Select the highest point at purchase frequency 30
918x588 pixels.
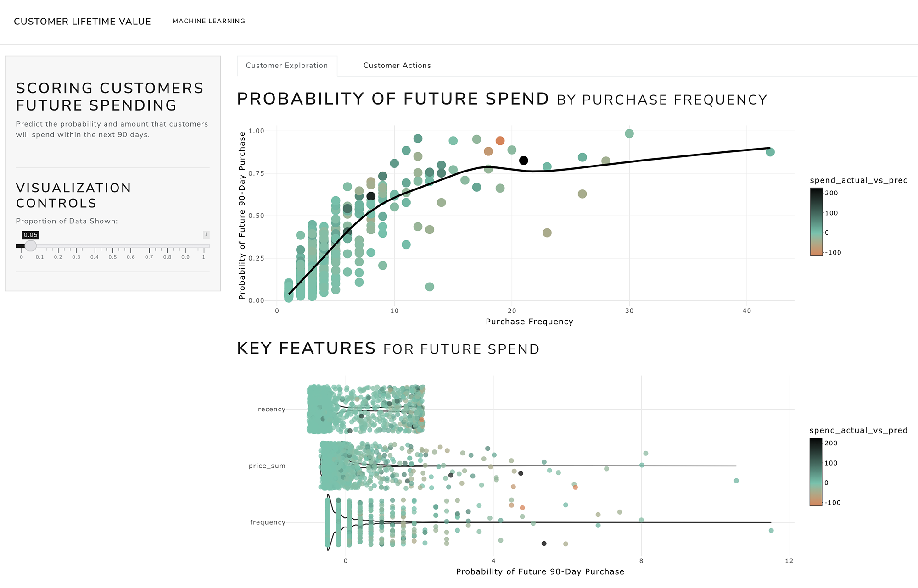[x=629, y=133]
